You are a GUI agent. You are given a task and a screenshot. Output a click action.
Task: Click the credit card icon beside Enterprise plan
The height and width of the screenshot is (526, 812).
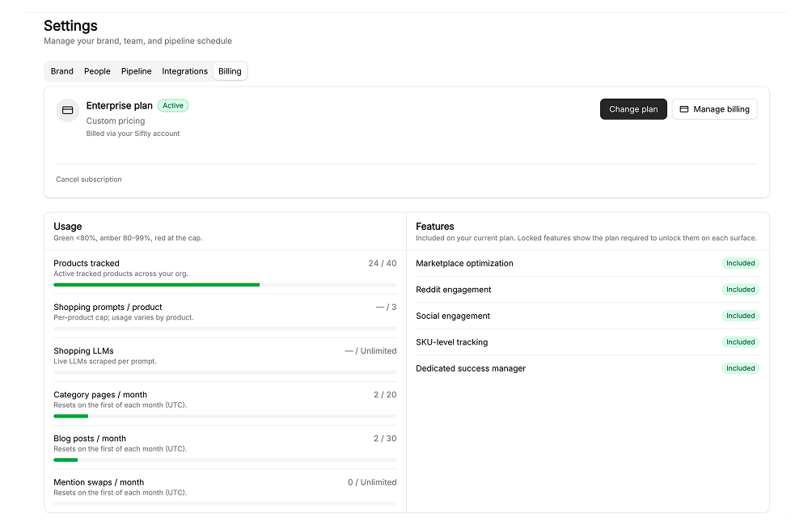point(67,110)
